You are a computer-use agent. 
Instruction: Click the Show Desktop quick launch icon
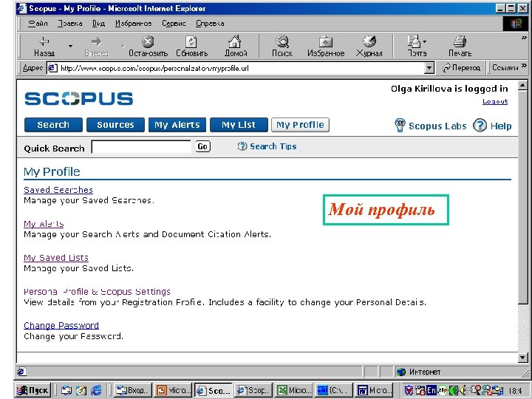tap(81, 391)
